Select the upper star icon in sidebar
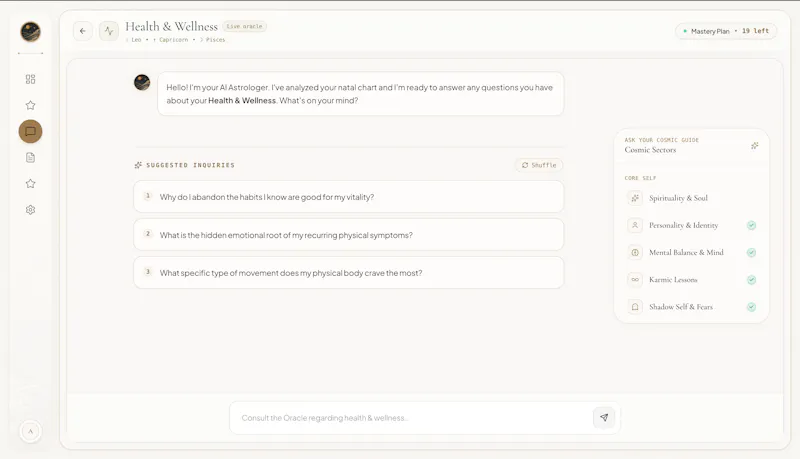The height and width of the screenshot is (459, 800). 31,105
